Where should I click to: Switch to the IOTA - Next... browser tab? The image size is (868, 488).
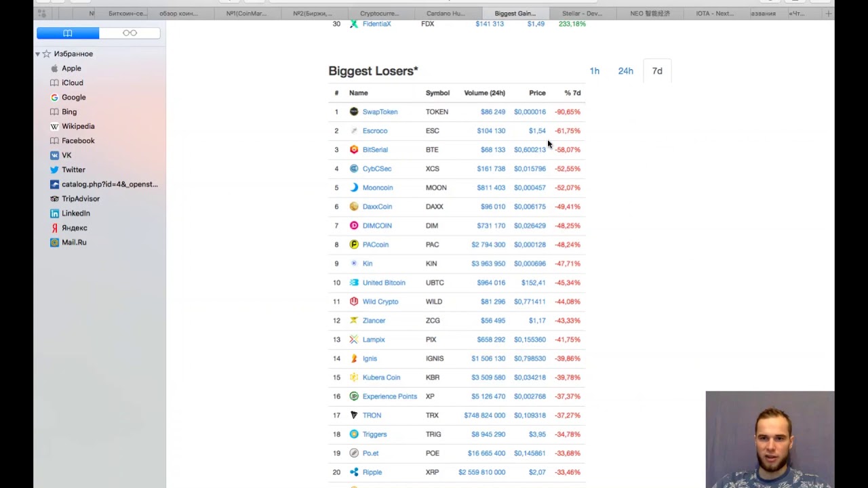coord(715,14)
